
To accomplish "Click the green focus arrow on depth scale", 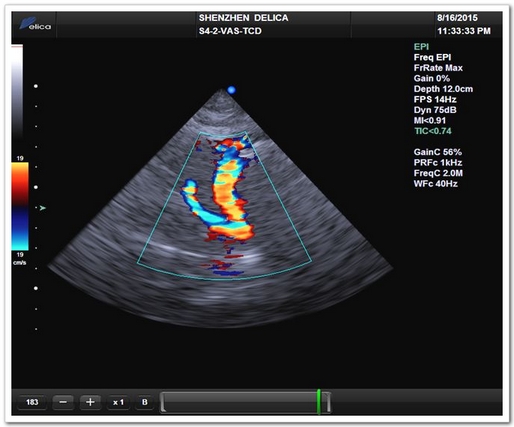I will tap(42, 208).
